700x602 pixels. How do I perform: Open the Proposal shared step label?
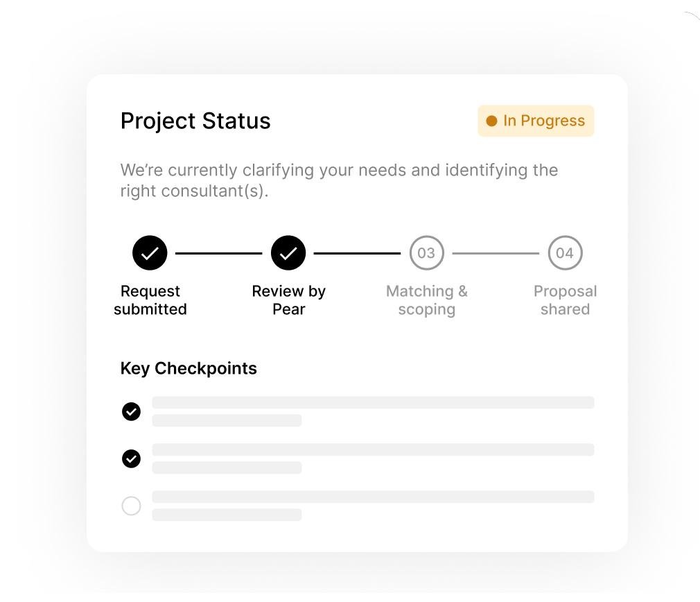pyautogui.click(x=565, y=300)
